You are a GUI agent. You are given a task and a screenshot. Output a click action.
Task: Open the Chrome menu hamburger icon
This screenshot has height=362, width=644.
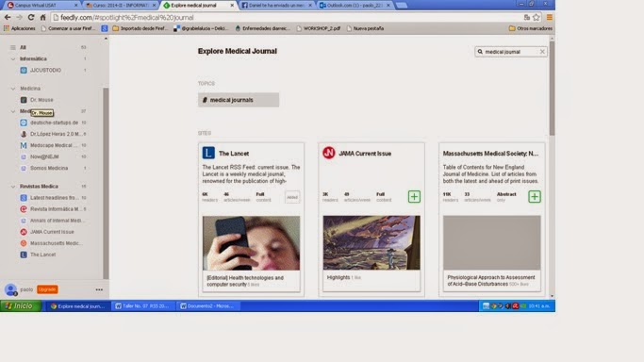point(549,17)
